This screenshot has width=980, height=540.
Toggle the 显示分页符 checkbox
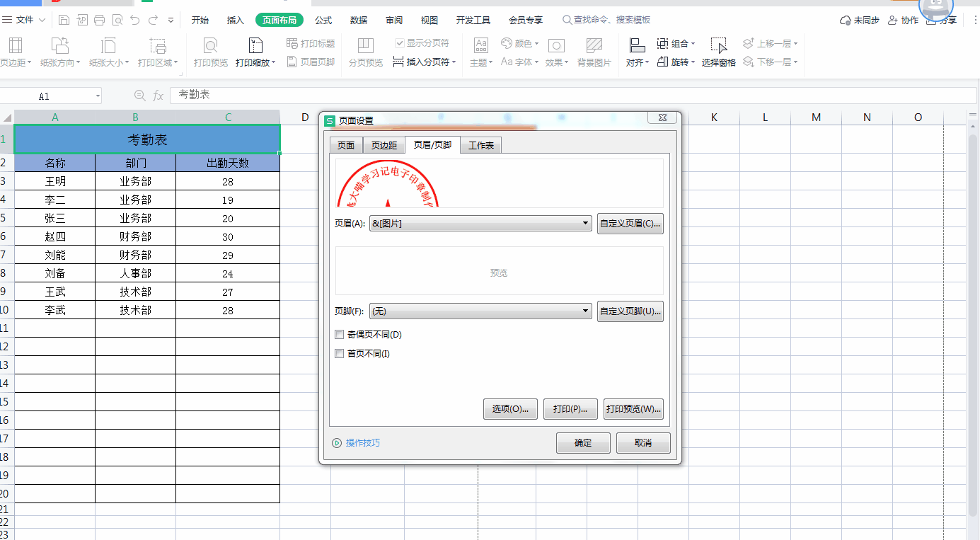pyautogui.click(x=400, y=43)
